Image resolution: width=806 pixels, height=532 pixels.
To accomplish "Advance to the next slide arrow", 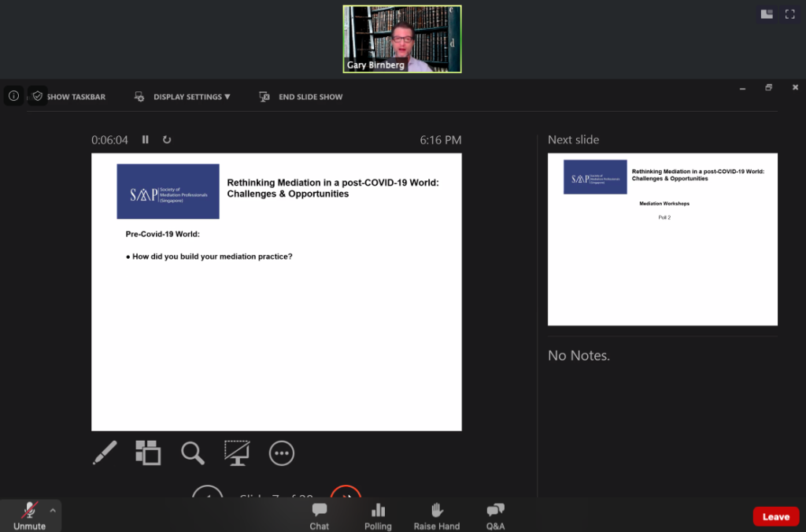I will tap(346, 492).
